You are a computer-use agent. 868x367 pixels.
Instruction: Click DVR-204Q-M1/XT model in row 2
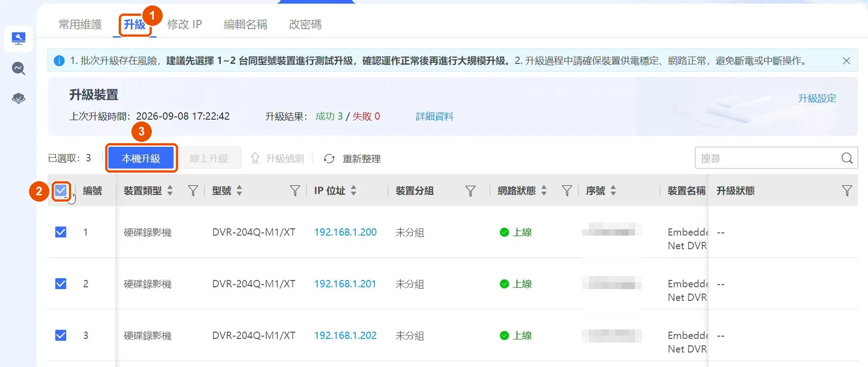(x=254, y=284)
